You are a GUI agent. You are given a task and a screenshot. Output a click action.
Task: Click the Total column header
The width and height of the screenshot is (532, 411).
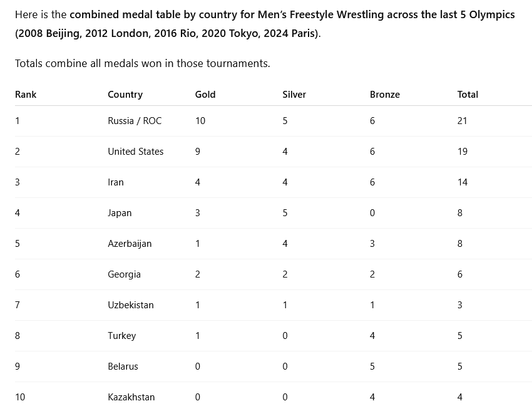(x=468, y=95)
